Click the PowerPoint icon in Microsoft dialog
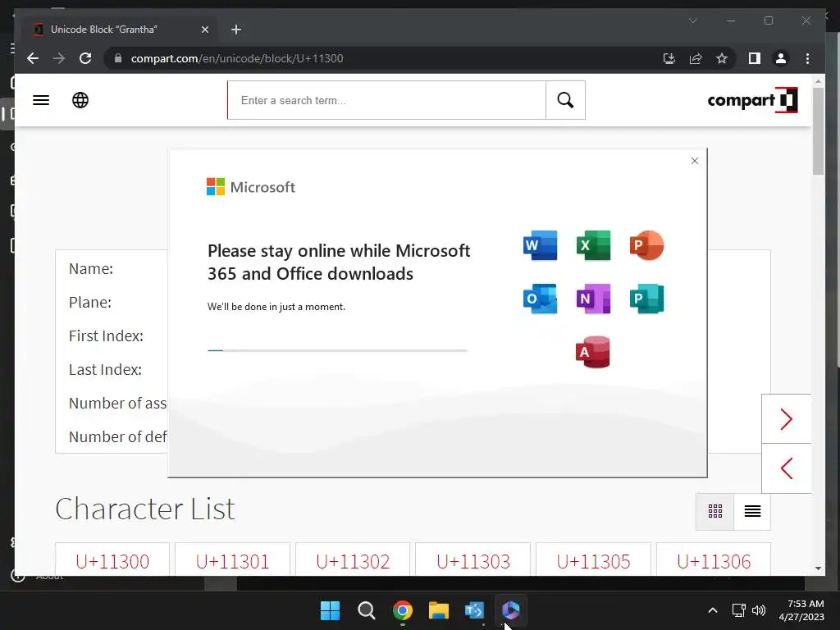 [646, 245]
